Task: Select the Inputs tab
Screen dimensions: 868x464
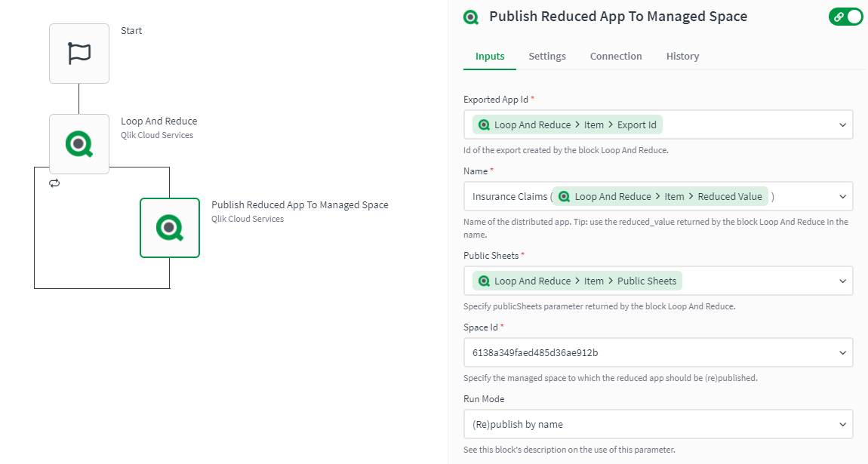Action: [490, 57]
